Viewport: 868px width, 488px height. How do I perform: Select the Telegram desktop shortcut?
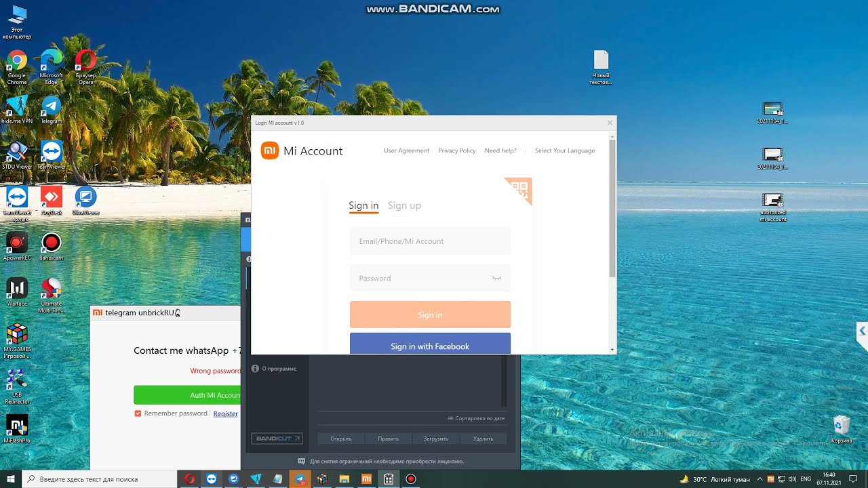pos(51,110)
